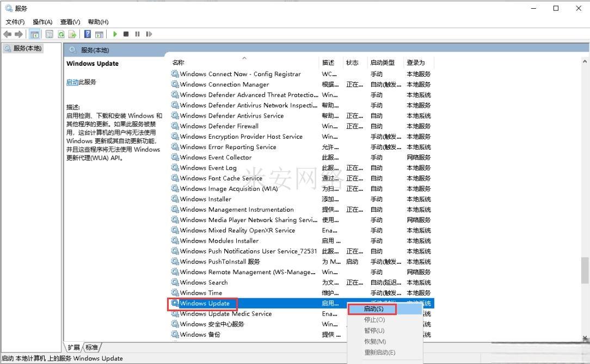The image size is (590, 364).
Task: Select Windows PushToInstall 服务 row
Action: point(302,262)
